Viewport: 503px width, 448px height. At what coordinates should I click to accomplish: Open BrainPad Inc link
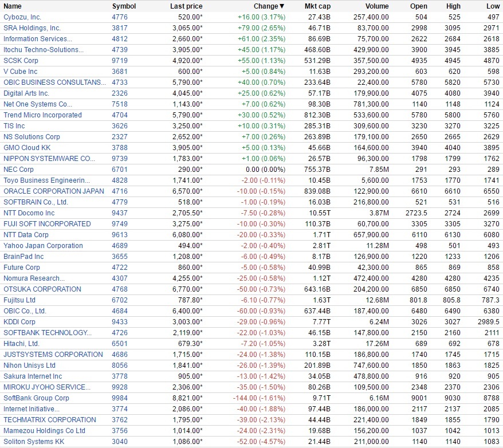pos(23,257)
